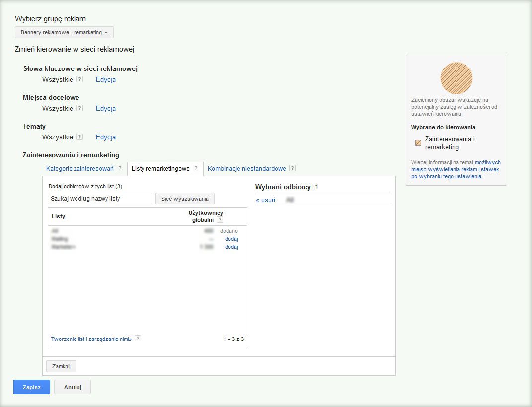The height and width of the screenshot is (407, 532).
Task: Click the Zamknij button
Action: click(61, 366)
